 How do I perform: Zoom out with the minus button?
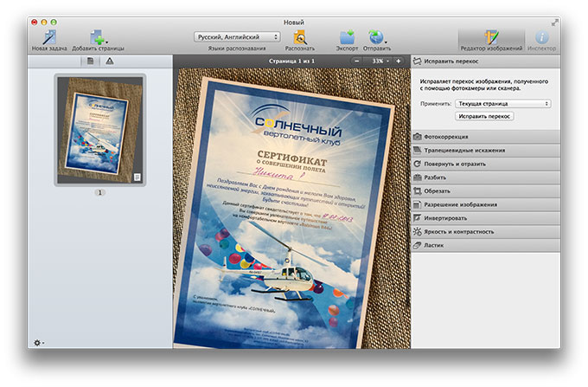coord(359,61)
